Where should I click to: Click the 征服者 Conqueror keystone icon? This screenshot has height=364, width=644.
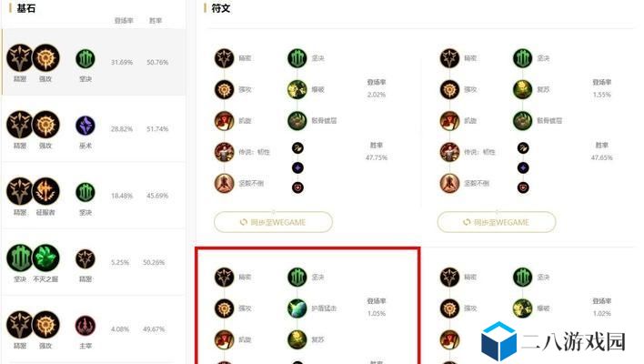click(x=46, y=191)
